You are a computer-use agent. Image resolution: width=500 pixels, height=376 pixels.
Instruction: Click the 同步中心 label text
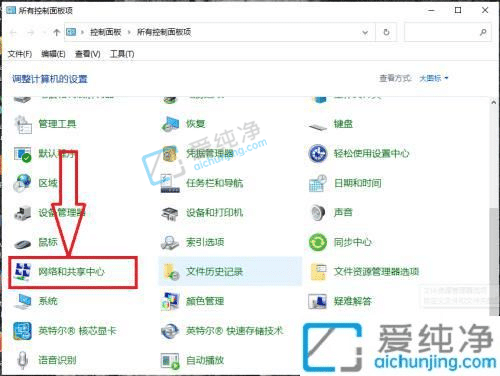pos(353,242)
